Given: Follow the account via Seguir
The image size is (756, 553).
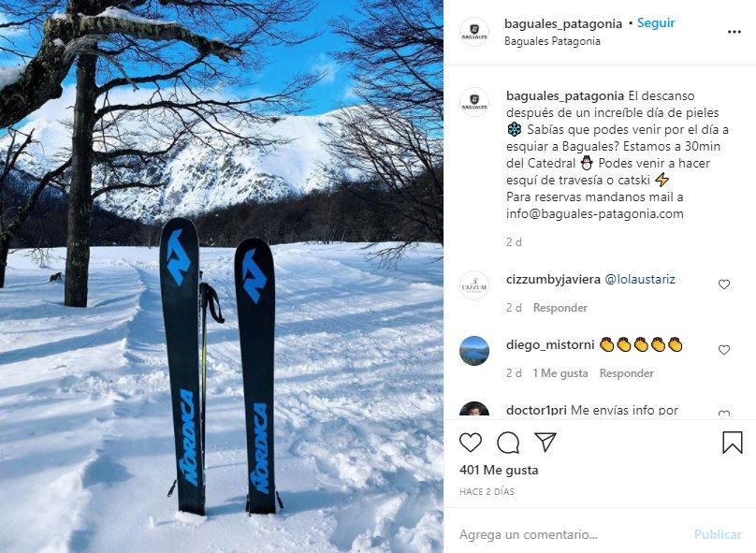Looking at the screenshot, I should pos(656,23).
